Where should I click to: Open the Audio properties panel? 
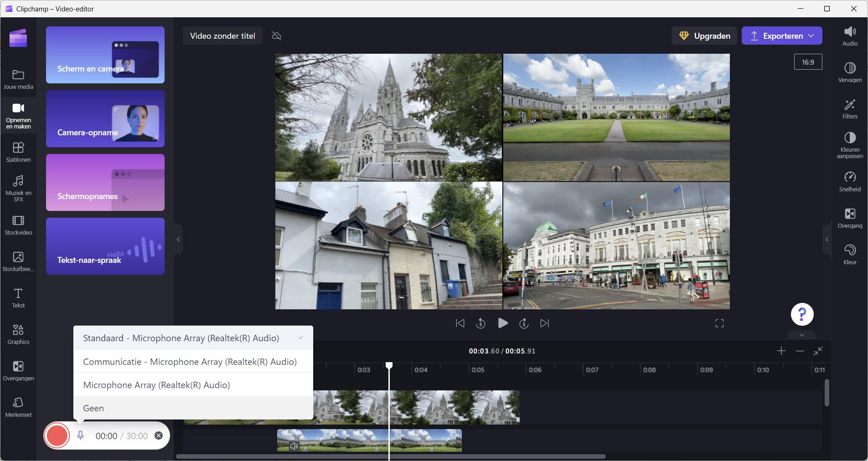pyautogui.click(x=850, y=36)
